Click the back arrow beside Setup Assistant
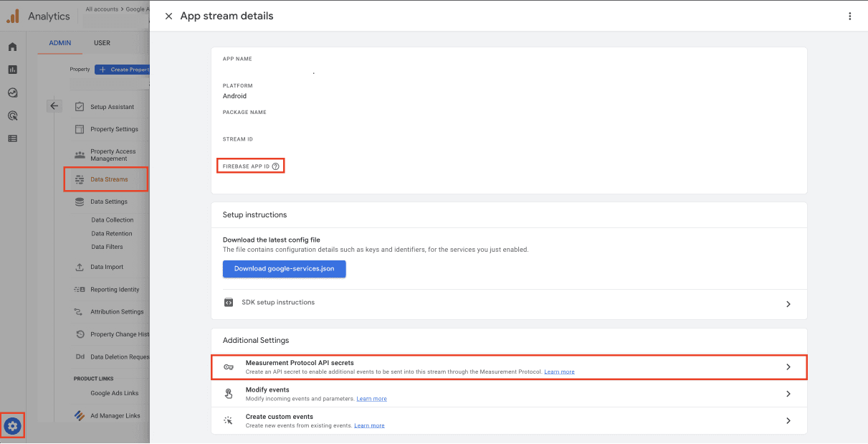868x444 pixels. (54, 105)
